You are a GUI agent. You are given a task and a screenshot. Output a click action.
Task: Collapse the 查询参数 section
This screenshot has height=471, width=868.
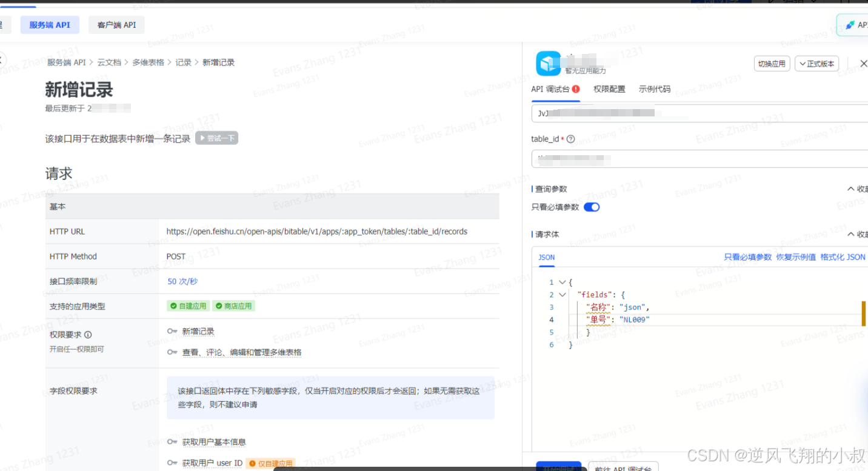click(857, 189)
